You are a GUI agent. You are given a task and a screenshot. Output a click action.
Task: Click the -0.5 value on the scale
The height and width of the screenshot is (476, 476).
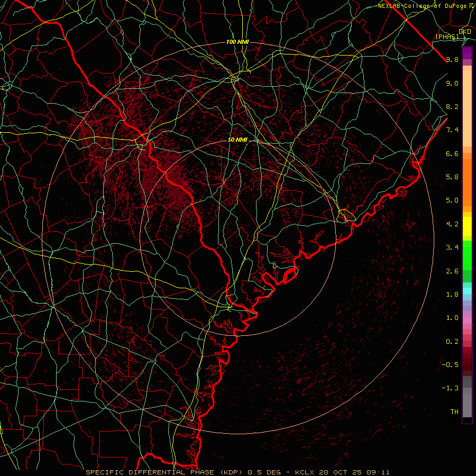click(450, 365)
